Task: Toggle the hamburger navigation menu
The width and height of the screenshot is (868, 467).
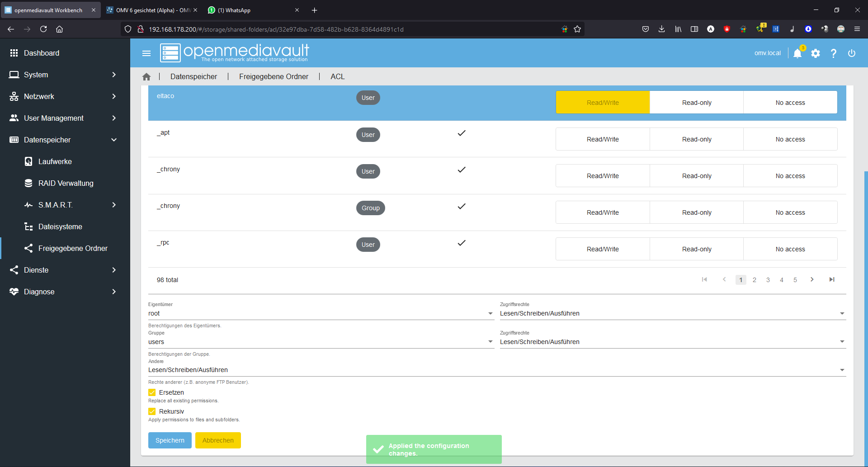Action: tap(146, 53)
